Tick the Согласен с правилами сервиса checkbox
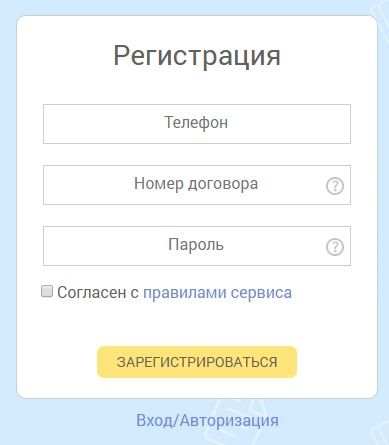 click(47, 291)
